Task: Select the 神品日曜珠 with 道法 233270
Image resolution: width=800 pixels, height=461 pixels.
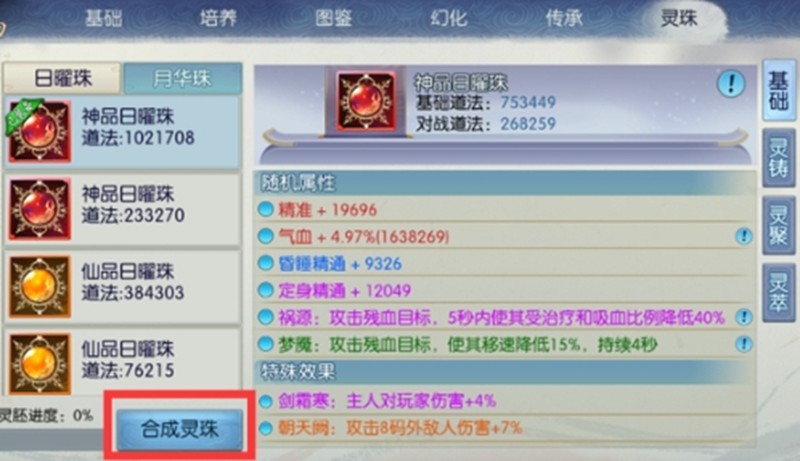Action: pos(122,209)
